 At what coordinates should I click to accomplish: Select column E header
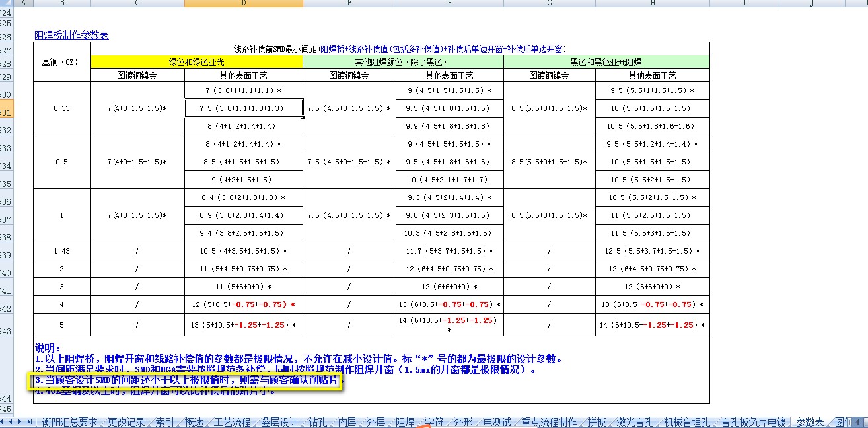coord(349,3)
